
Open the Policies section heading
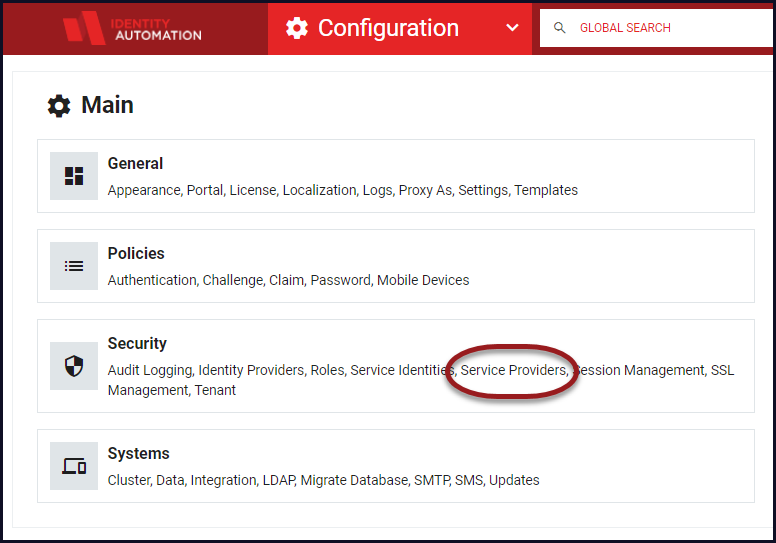[136, 253]
